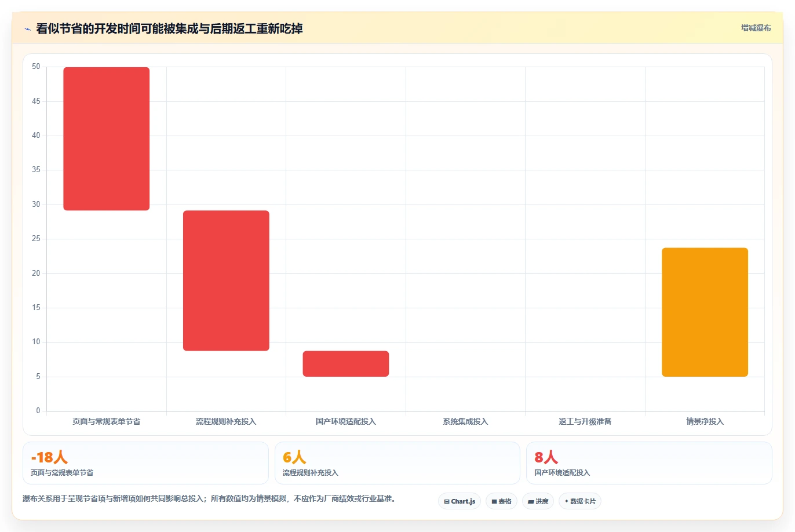Click the chart title 看似节省的开发时间可能被集成与后期返工重新吃掉
This screenshot has width=795, height=532.
(x=169, y=28)
